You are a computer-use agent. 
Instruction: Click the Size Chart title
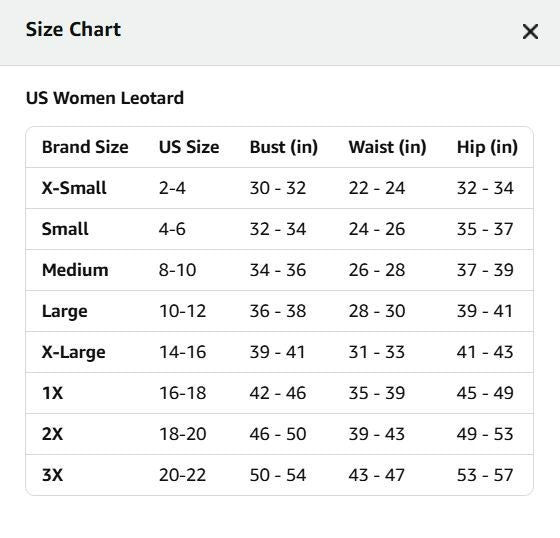point(73,29)
